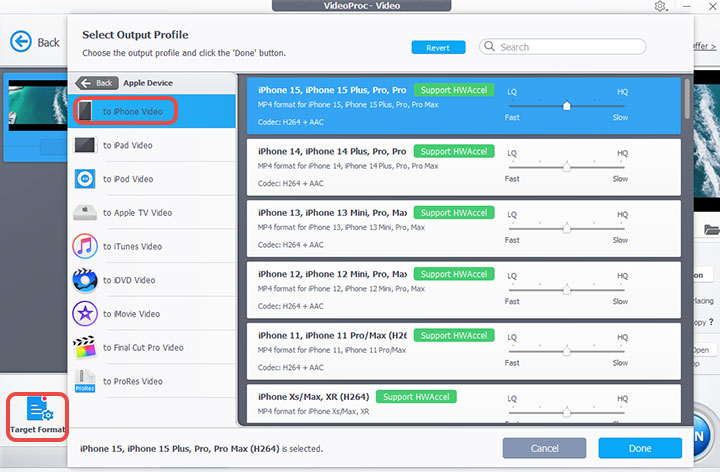Click the profile list vertical scrollbar

point(687,99)
